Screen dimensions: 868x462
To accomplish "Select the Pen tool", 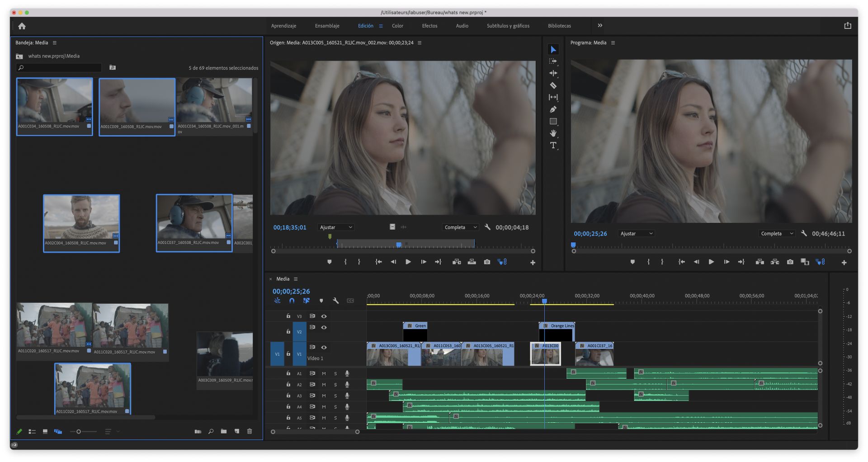I will [553, 109].
